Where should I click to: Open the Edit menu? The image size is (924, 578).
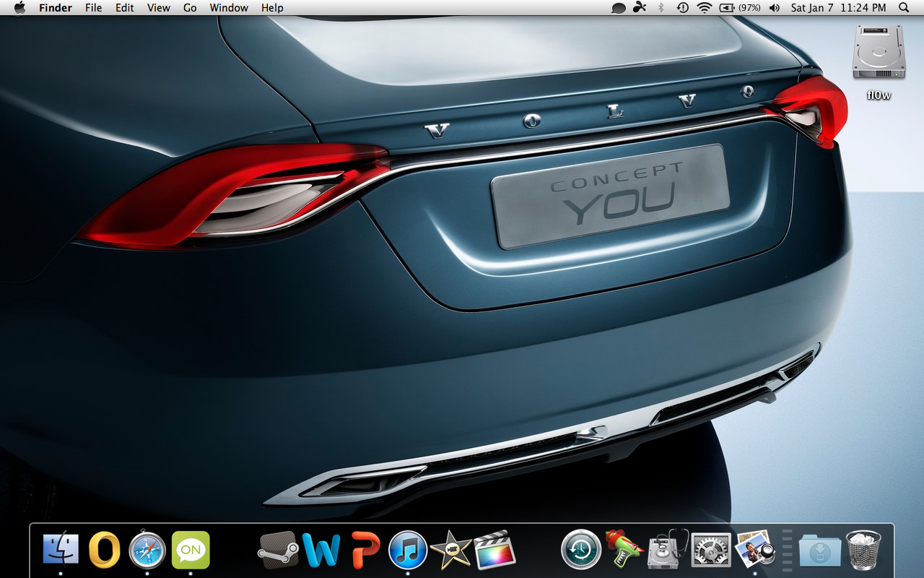(125, 8)
